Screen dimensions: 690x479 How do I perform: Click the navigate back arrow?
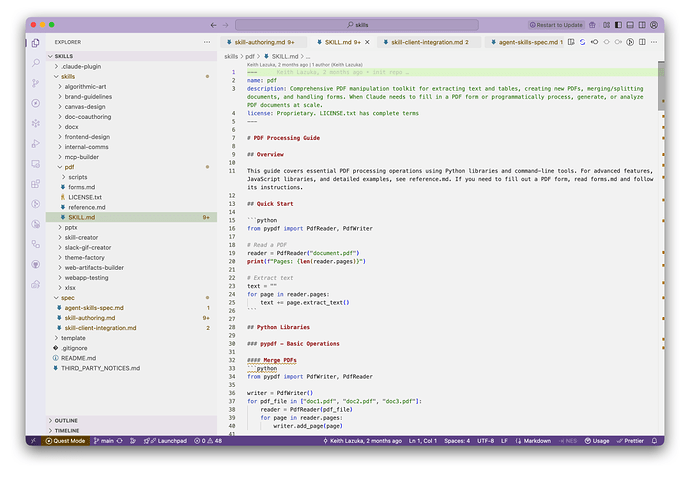[213, 24]
